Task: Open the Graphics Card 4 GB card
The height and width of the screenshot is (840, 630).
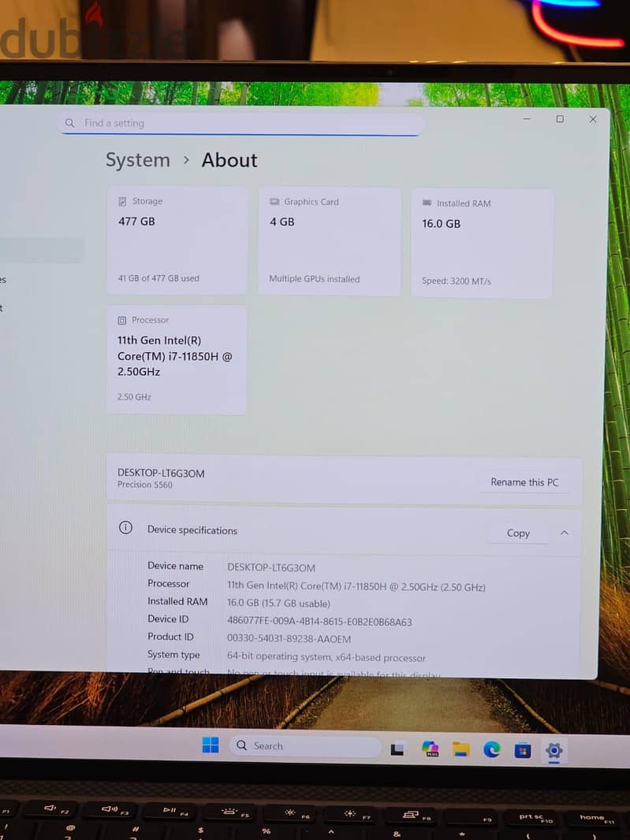Action: point(330,242)
